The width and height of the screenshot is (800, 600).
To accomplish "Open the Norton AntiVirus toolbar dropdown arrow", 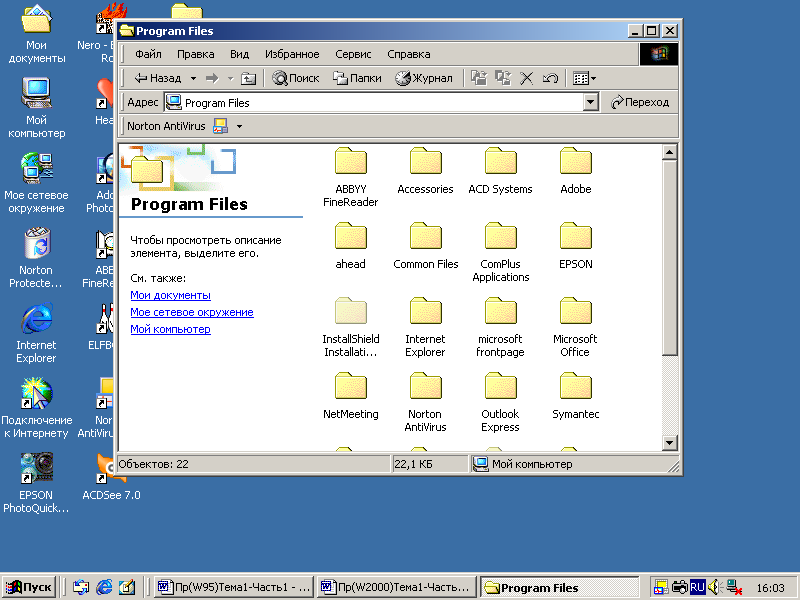I will tap(239, 126).
